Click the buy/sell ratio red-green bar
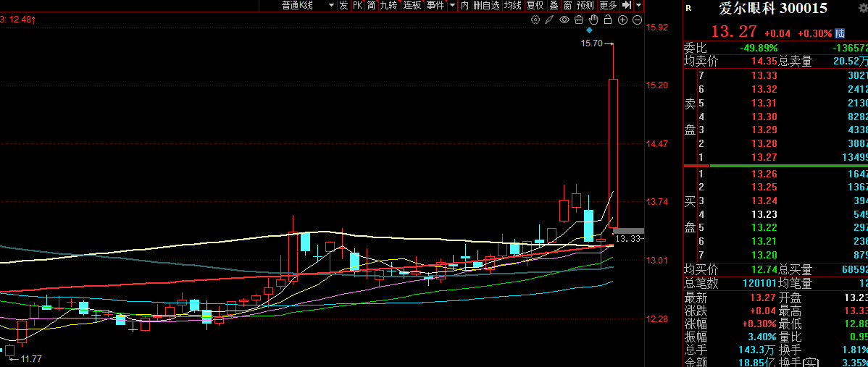This screenshot has width=868, height=367. [775, 166]
